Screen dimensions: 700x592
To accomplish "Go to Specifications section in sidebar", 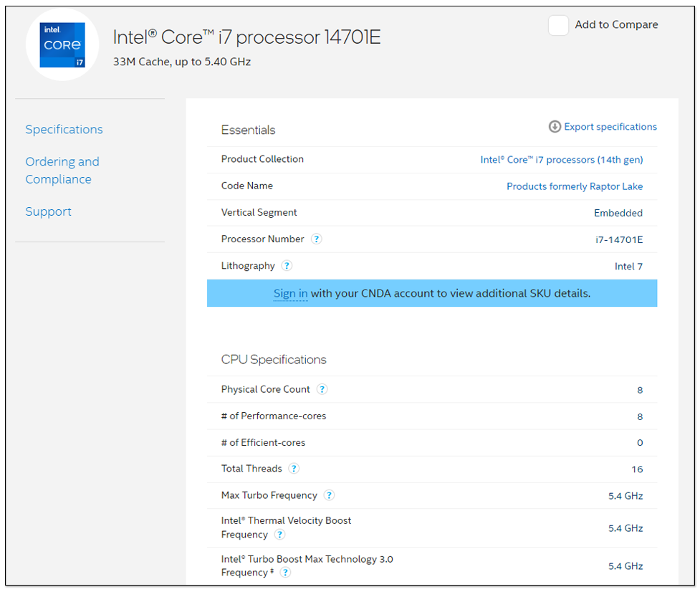I will click(64, 130).
